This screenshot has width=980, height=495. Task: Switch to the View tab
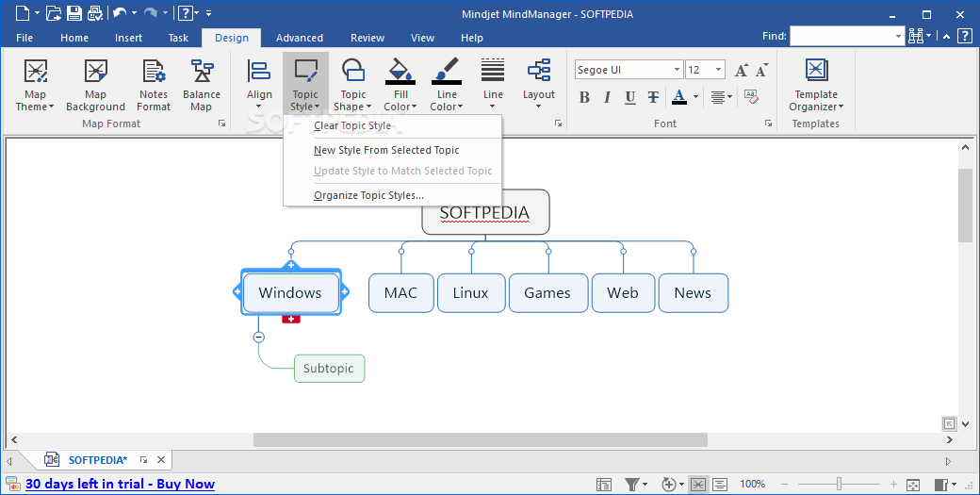pyautogui.click(x=422, y=38)
